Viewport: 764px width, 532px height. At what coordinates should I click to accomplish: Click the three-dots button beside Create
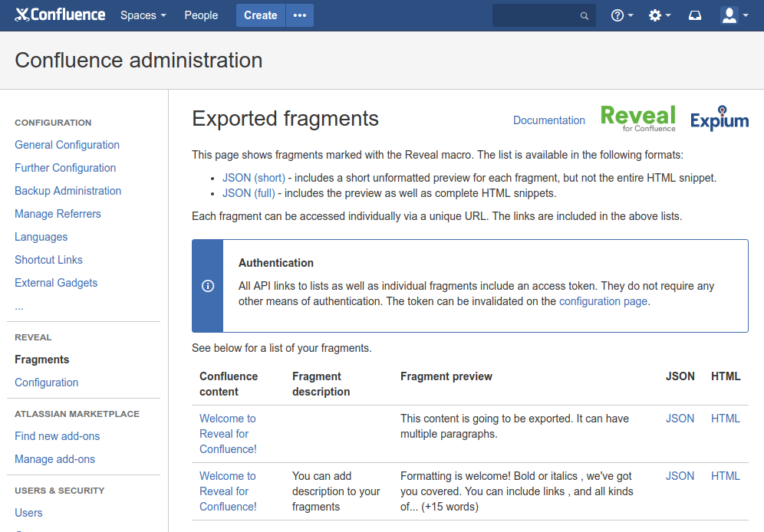pos(300,15)
